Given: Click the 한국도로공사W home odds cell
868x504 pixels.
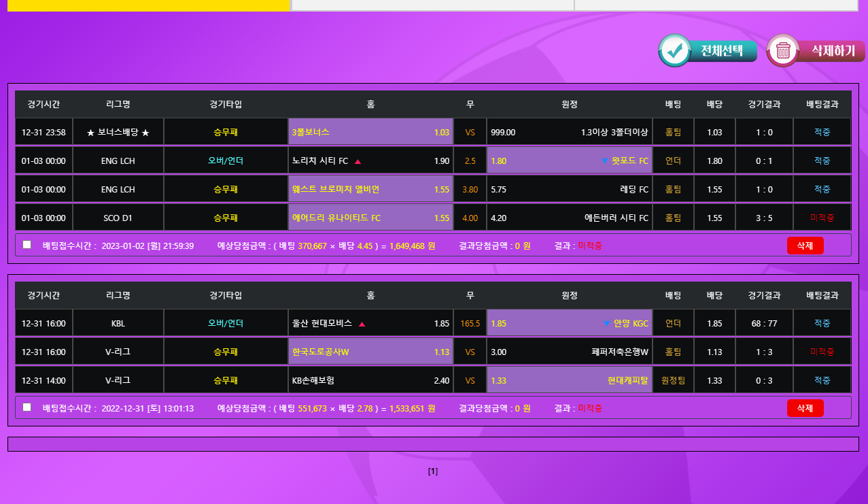Looking at the screenshot, I should click(370, 352).
